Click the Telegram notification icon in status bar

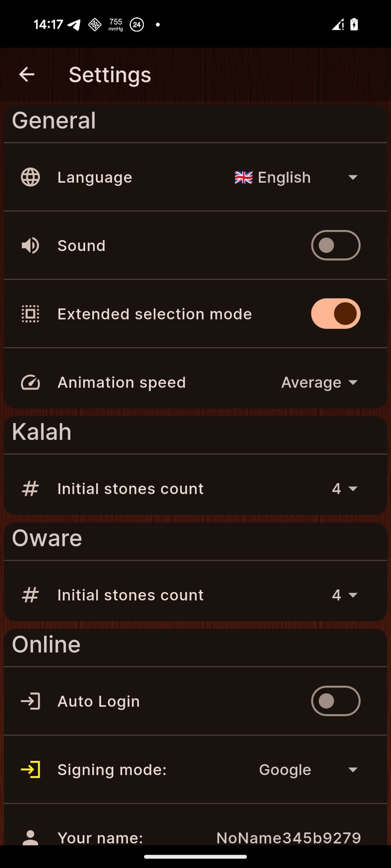[x=74, y=25]
